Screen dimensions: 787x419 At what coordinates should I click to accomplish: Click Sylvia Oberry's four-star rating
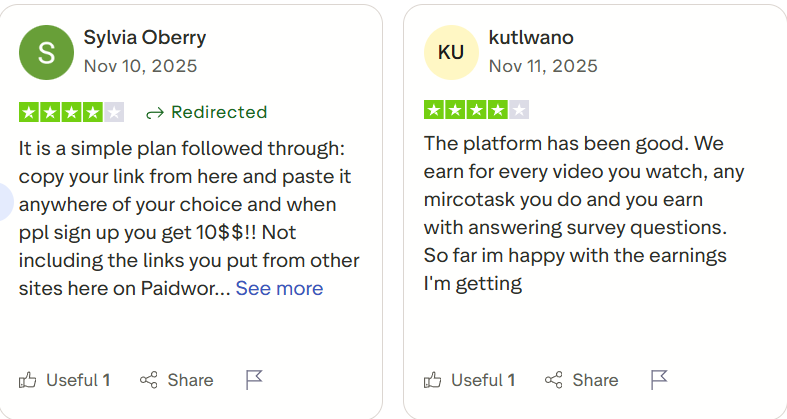point(72,112)
